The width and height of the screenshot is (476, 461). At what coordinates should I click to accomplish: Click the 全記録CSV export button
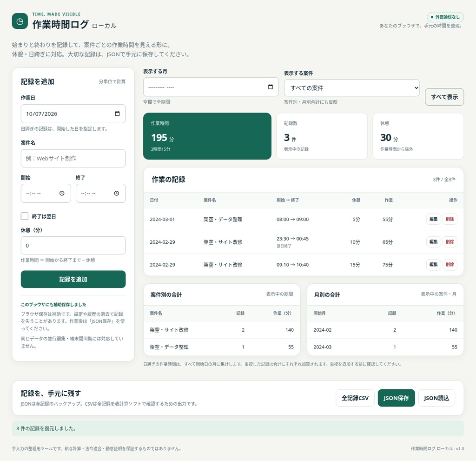click(x=355, y=398)
